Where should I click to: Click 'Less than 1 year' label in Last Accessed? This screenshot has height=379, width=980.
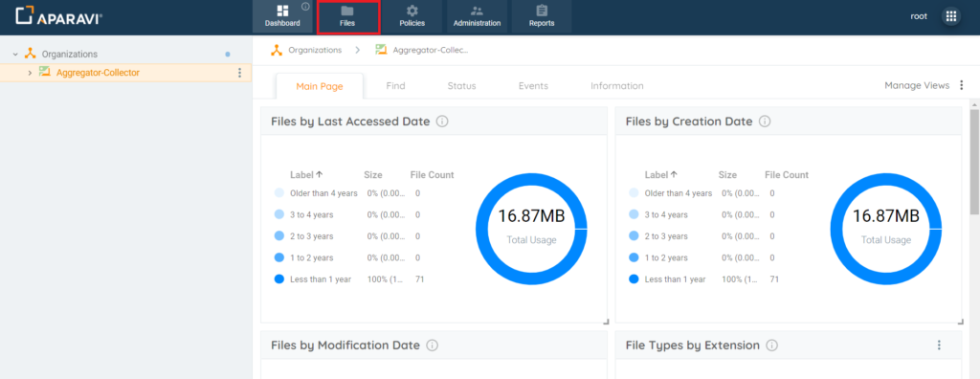coord(321,279)
